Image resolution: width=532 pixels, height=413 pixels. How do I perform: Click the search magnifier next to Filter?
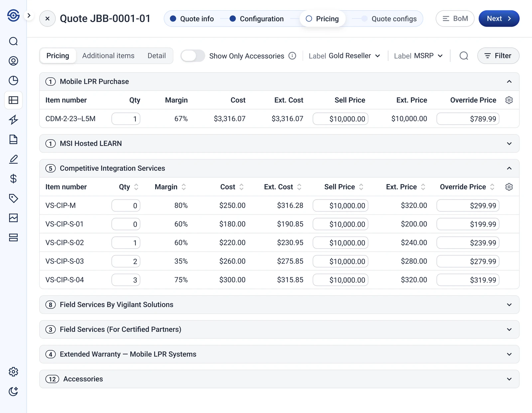[x=464, y=56]
